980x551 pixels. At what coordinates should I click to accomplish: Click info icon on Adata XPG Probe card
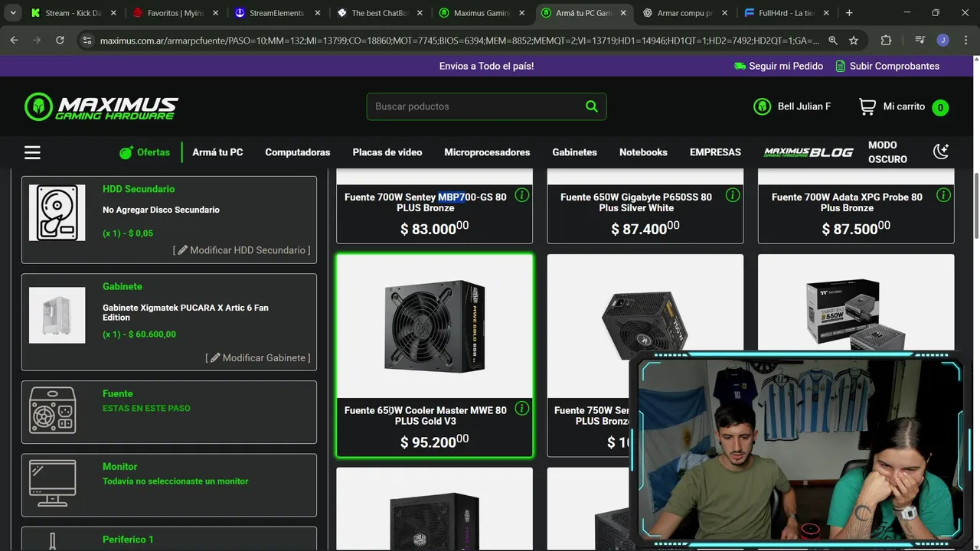tap(943, 195)
